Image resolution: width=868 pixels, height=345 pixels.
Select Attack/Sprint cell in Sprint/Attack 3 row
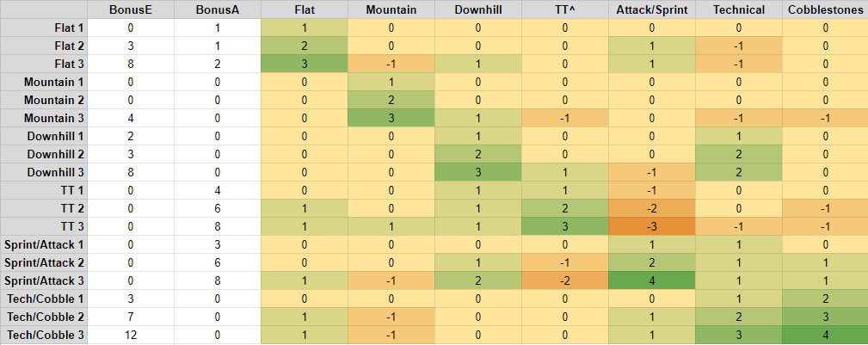click(652, 280)
